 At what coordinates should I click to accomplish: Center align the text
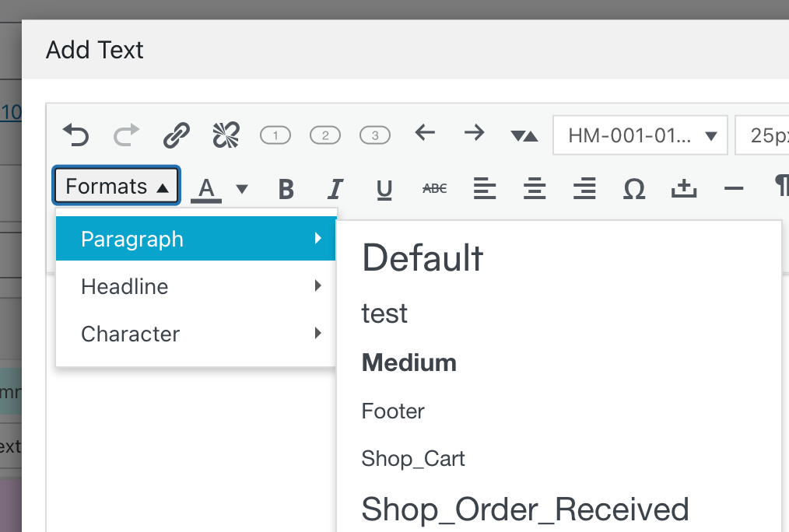pos(535,188)
